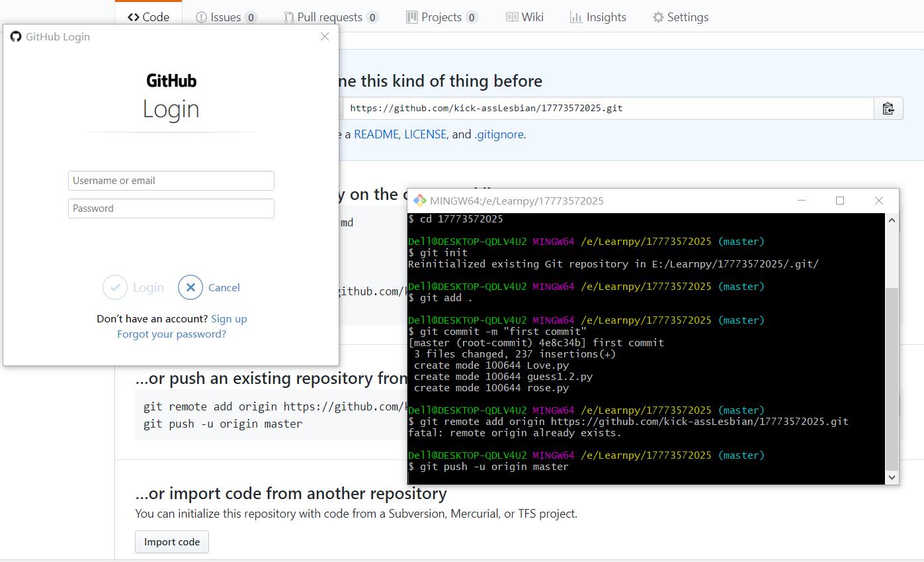Open the Code tab

[148, 17]
